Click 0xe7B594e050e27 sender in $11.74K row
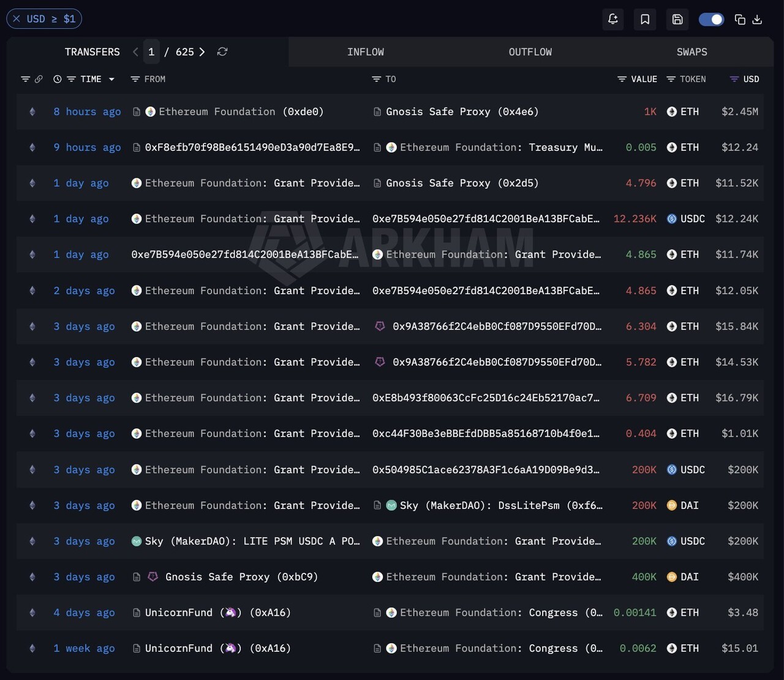784x680 pixels. 245,254
